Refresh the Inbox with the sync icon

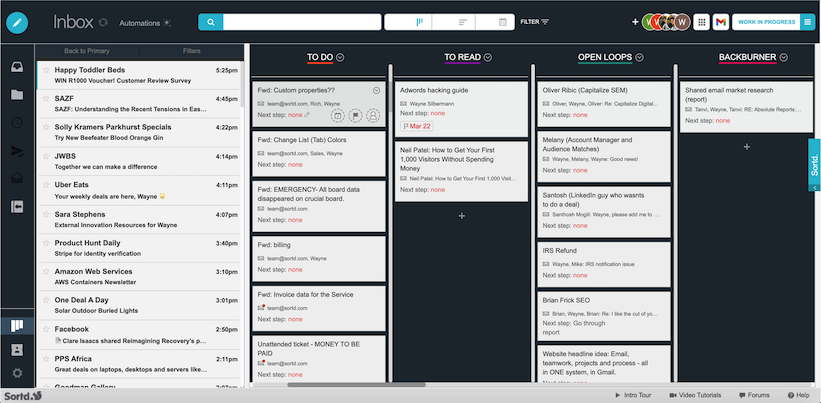pos(103,23)
